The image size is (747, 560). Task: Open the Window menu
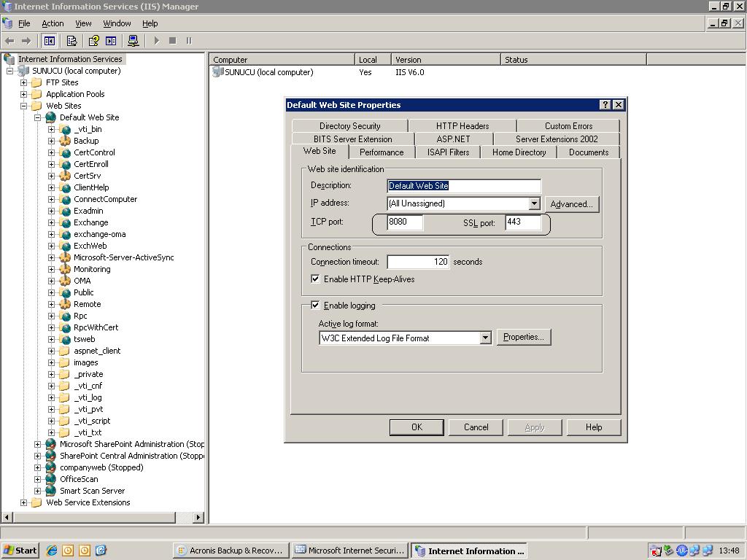117,23
